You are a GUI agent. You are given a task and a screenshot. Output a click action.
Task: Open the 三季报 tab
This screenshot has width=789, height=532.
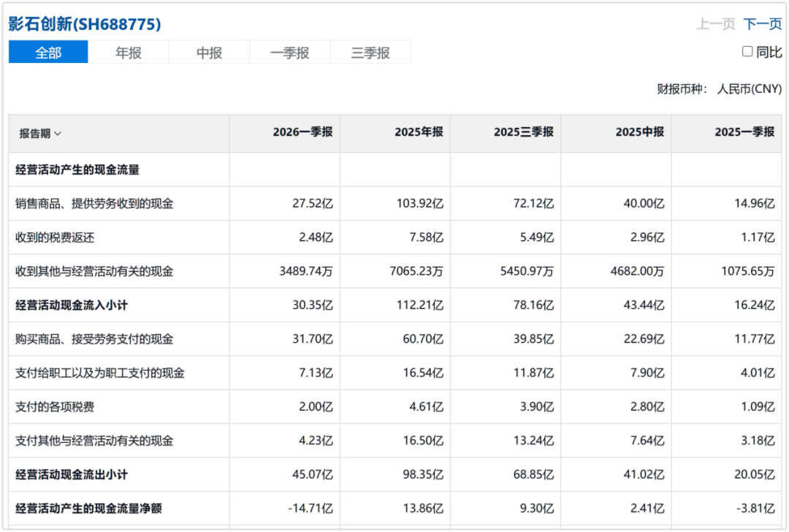pyautogui.click(x=370, y=53)
